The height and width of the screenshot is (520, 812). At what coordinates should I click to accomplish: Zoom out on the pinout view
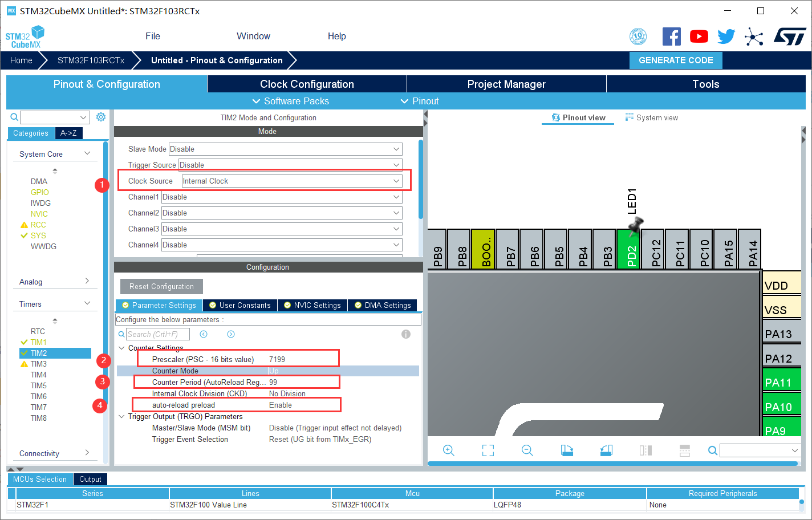coord(527,450)
